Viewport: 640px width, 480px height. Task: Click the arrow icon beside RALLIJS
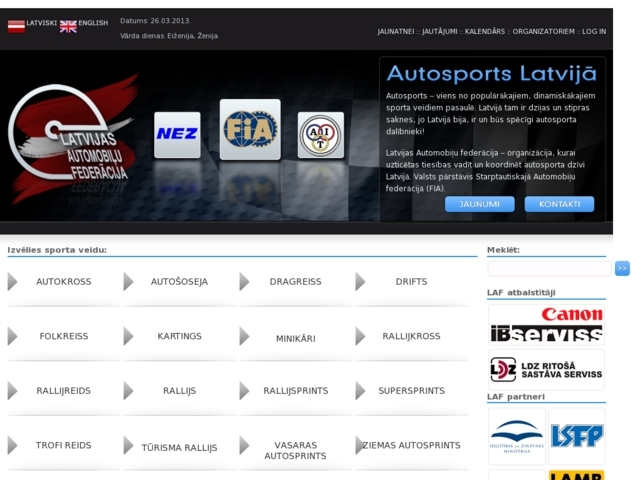[129, 391]
